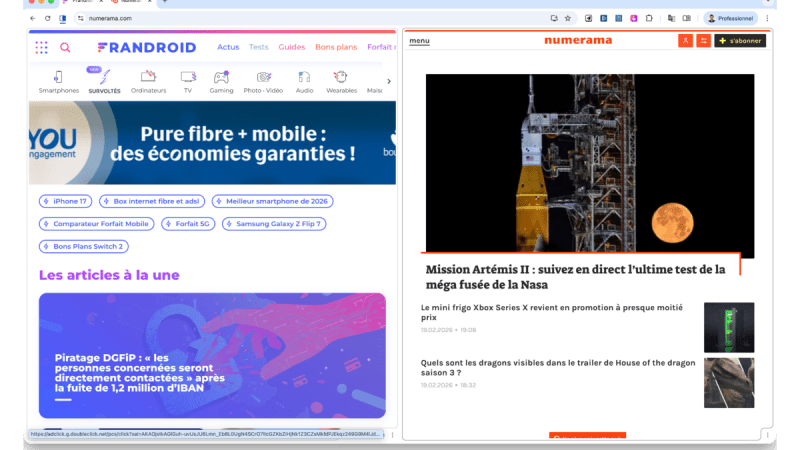Click the House of the dragon thumbnail
The width and height of the screenshot is (800, 450).
coord(729,383)
